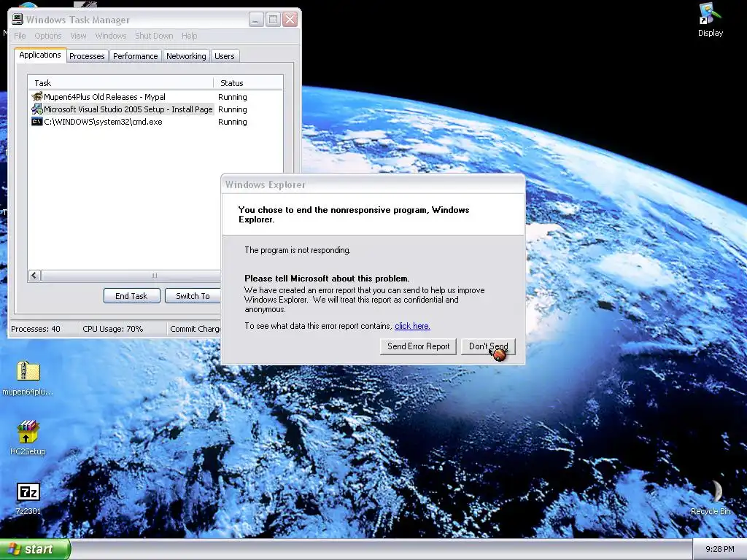747x560 pixels.
Task: Maximize the Task Manager window
Action: coord(273,20)
